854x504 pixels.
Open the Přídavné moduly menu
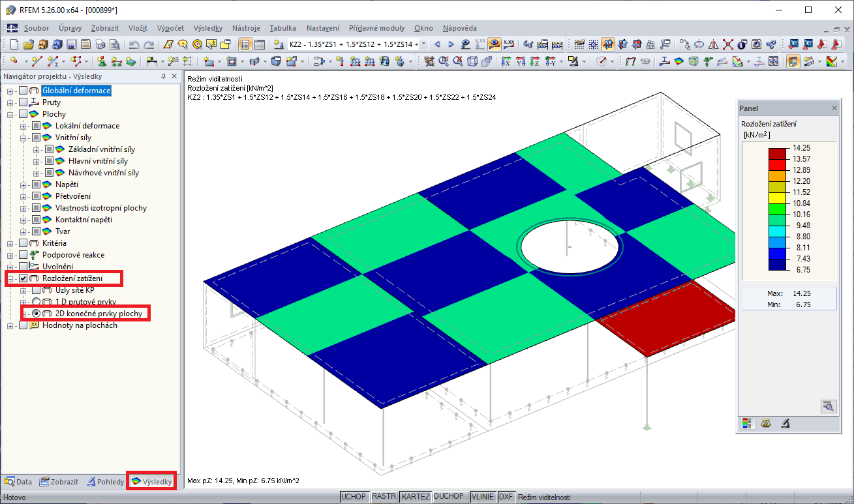[377, 28]
